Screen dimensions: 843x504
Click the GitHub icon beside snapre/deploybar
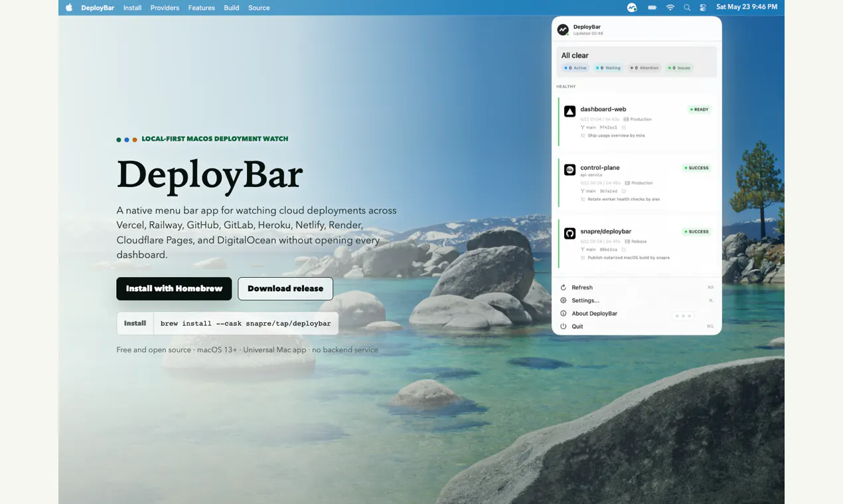pos(570,233)
